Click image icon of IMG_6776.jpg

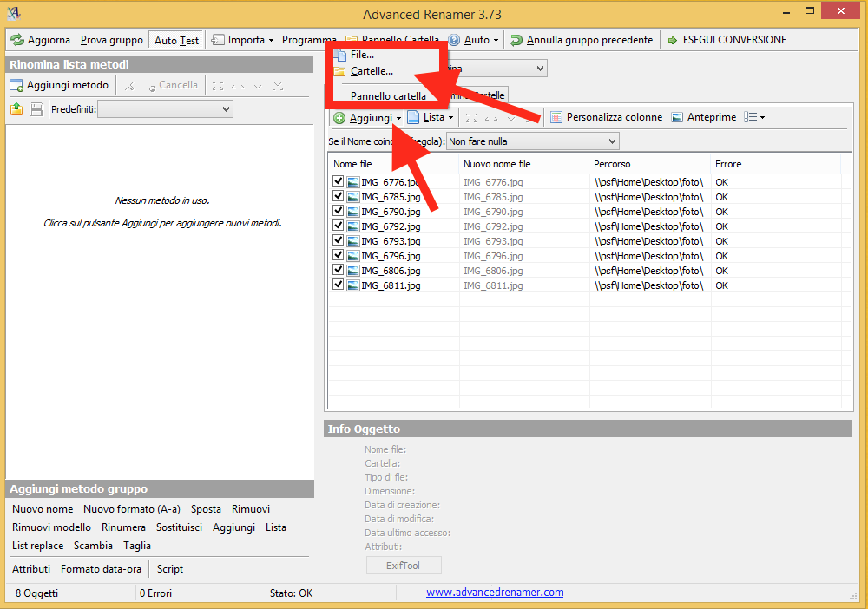click(x=352, y=182)
